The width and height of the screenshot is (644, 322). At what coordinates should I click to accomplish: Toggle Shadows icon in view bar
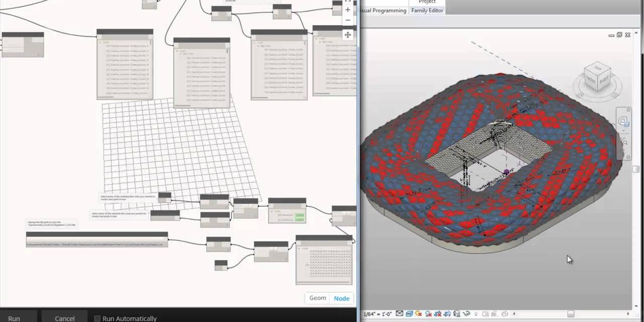(428, 313)
